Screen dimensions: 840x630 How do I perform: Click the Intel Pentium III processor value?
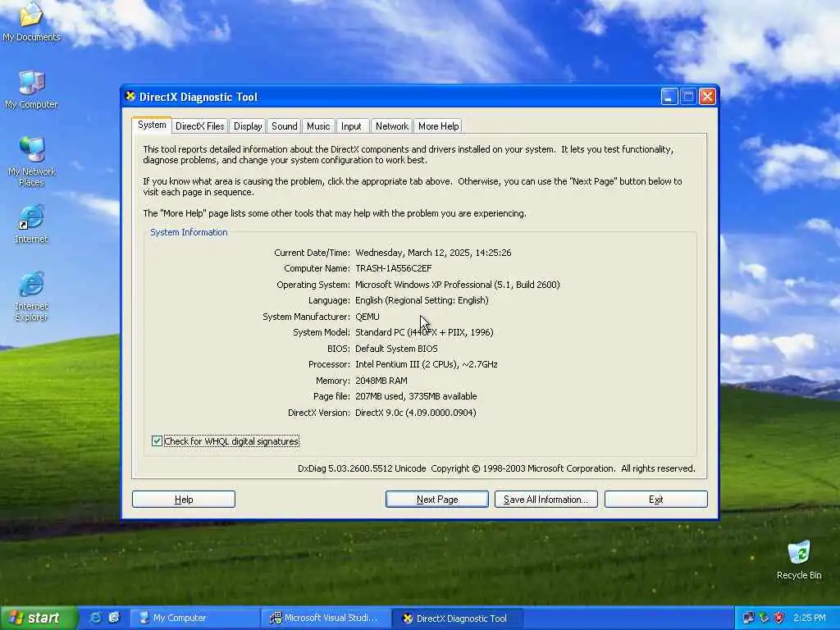427,364
